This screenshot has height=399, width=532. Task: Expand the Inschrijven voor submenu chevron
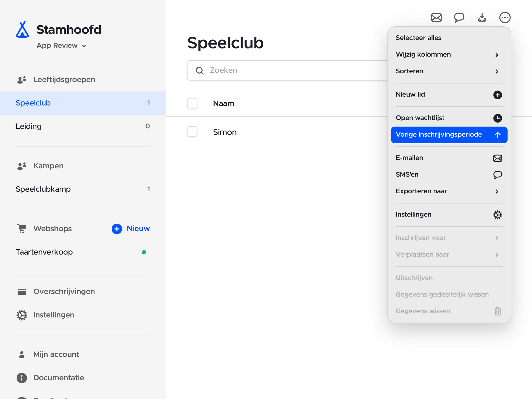(x=497, y=238)
